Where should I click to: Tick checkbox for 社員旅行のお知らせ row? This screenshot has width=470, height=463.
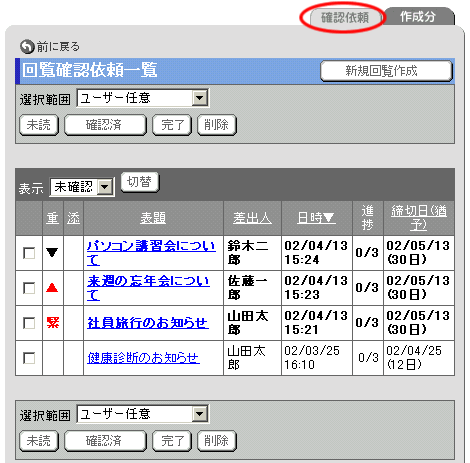pos(29,323)
